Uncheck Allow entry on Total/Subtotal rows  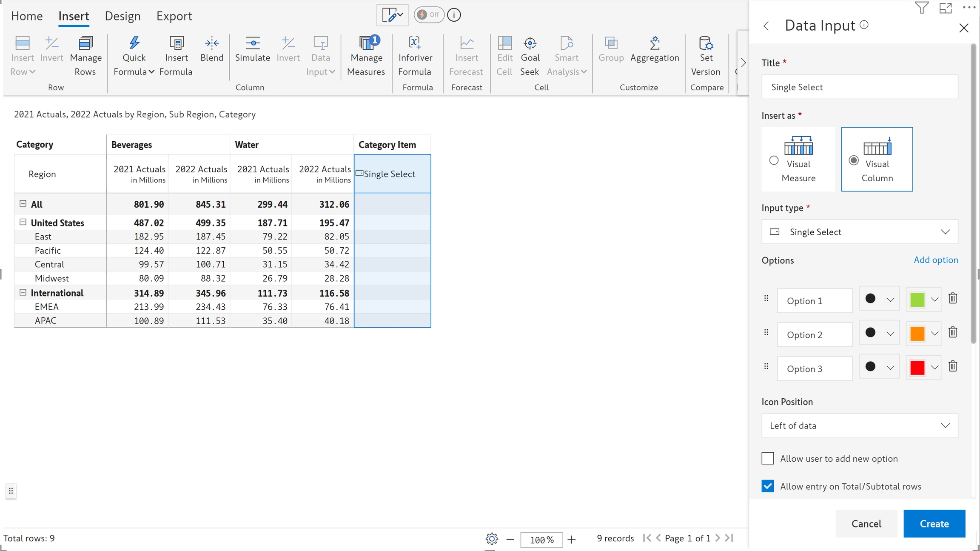tap(768, 486)
